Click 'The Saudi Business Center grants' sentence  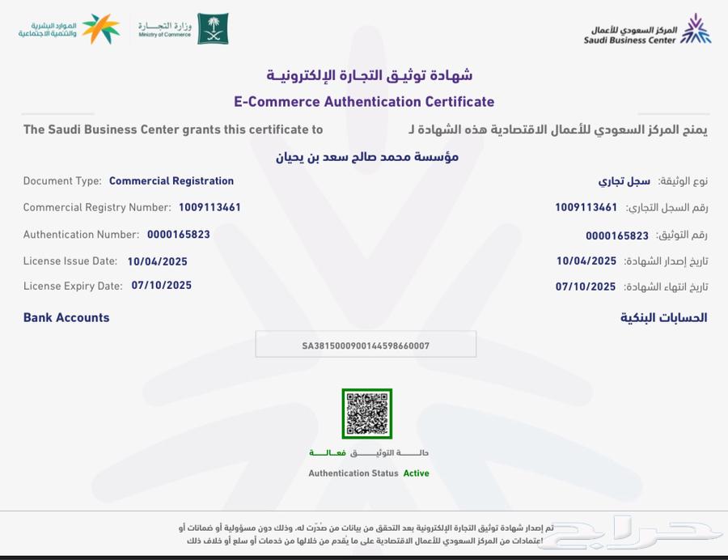pyautogui.click(x=173, y=129)
